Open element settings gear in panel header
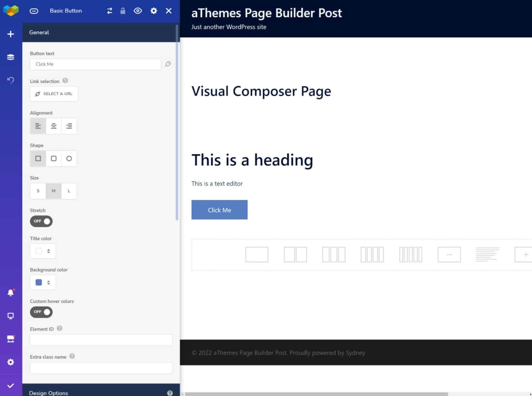This screenshot has height=396, width=532. tap(154, 11)
